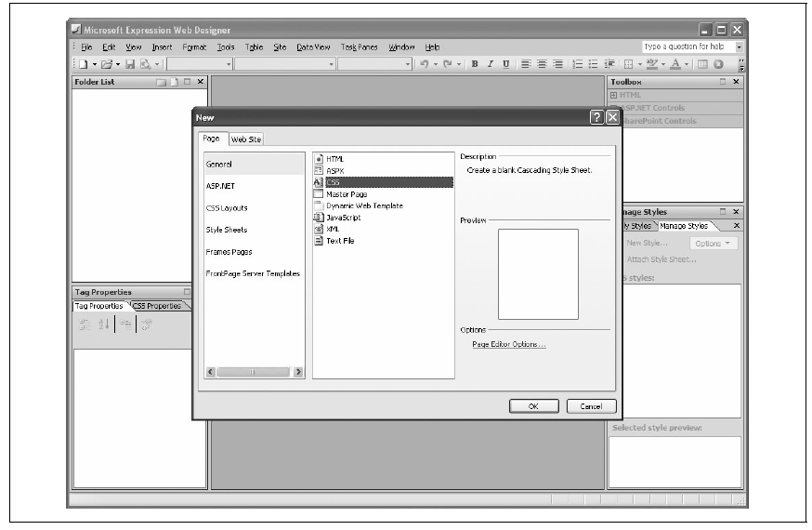Open the Options dropdown in Manage Styles
The image size is (812, 530).
pos(714,243)
